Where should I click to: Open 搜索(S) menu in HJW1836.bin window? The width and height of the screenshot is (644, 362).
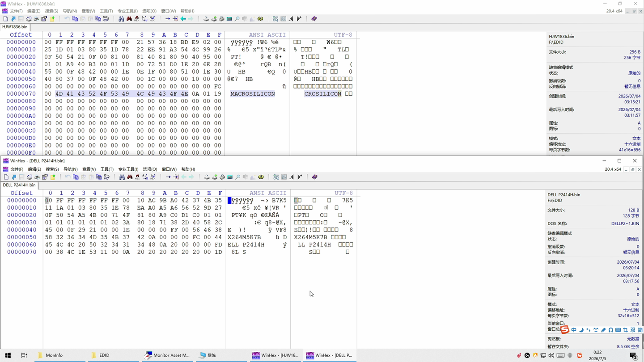point(51,11)
